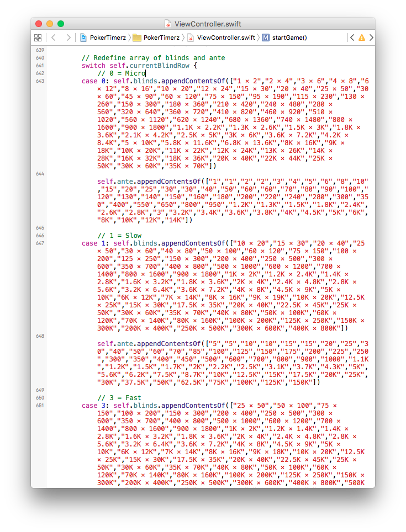Open the PokerTimerz project breadcrumb

pyautogui.click(x=103, y=38)
